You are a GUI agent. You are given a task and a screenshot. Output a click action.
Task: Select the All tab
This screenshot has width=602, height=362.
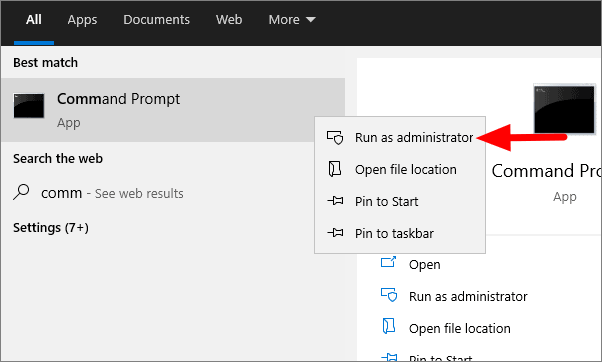(34, 20)
